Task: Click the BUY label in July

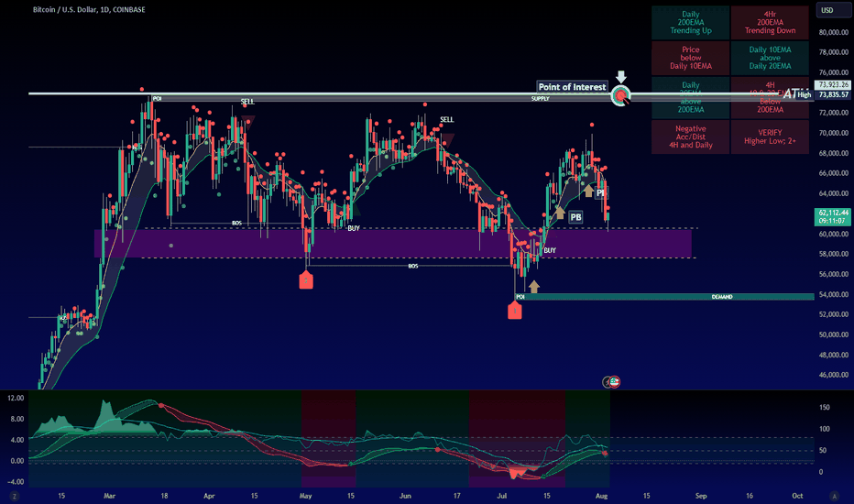Action: click(550, 251)
